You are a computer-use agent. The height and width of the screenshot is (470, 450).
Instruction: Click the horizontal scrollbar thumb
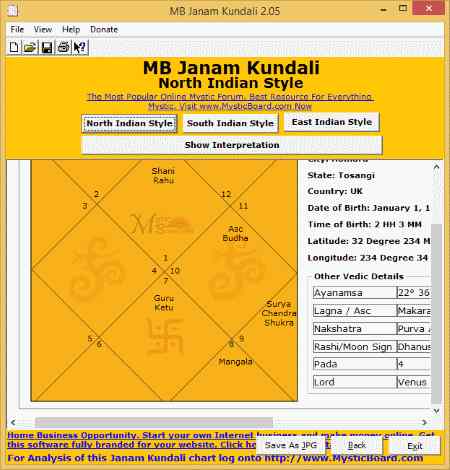(154, 422)
